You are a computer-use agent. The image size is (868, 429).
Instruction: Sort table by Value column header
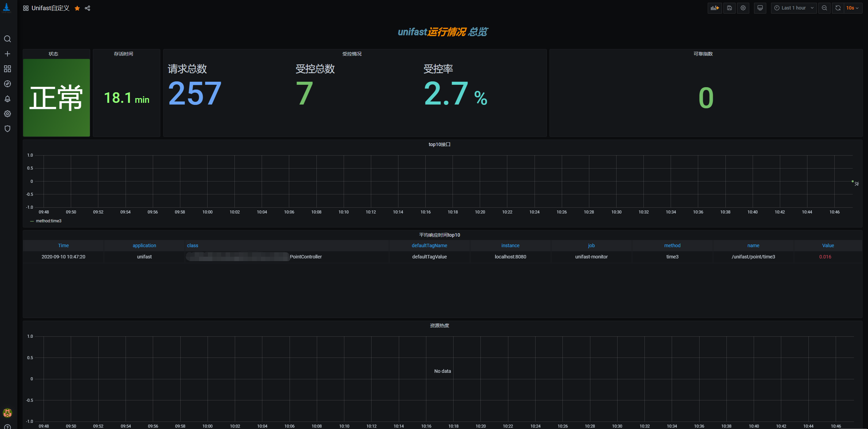(828, 245)
